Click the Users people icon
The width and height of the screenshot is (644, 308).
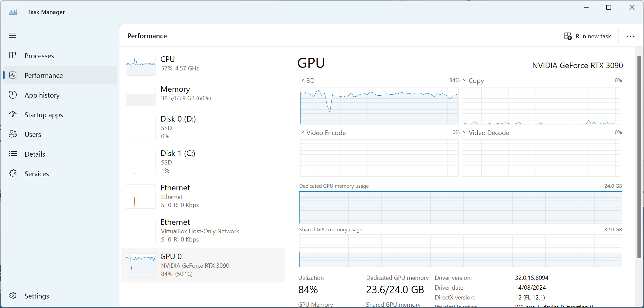(x=13, y=134)
